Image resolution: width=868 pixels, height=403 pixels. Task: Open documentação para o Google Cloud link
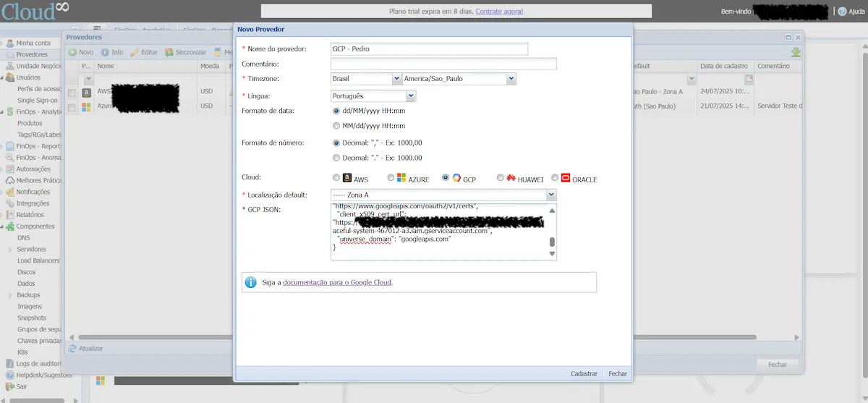pos(337,282)
